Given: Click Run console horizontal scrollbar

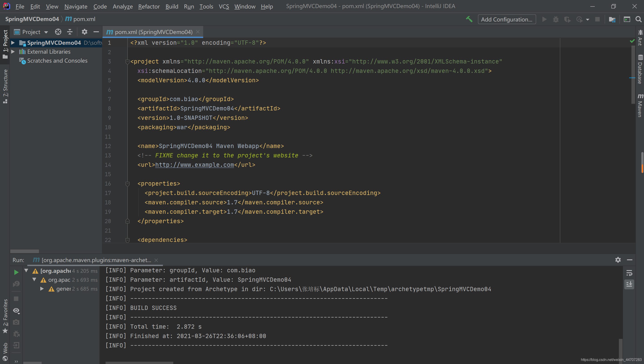Looking at the screenshot, I should coord(139,362).
